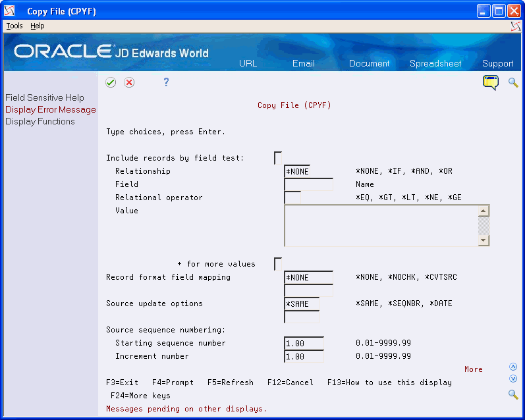
Task: Click inside the Value text area
Action: pyautogui.click(x=381, y=226)
